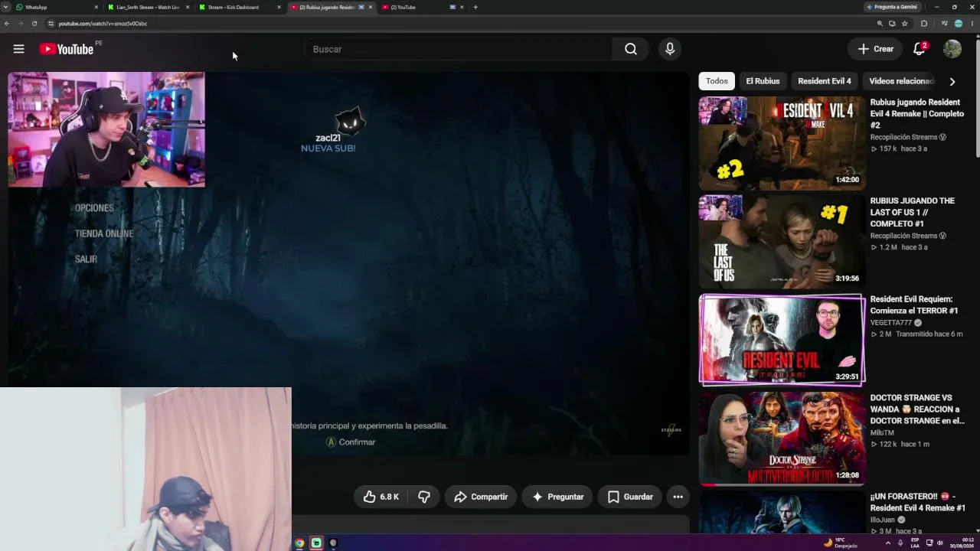Open the YouTube guide hamburger menu

[18, 49]
